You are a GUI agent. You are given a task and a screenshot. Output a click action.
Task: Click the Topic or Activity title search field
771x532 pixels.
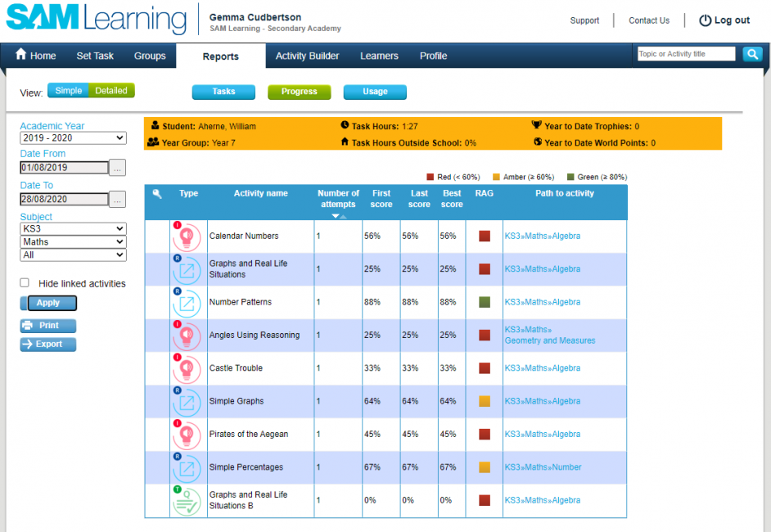688,53
